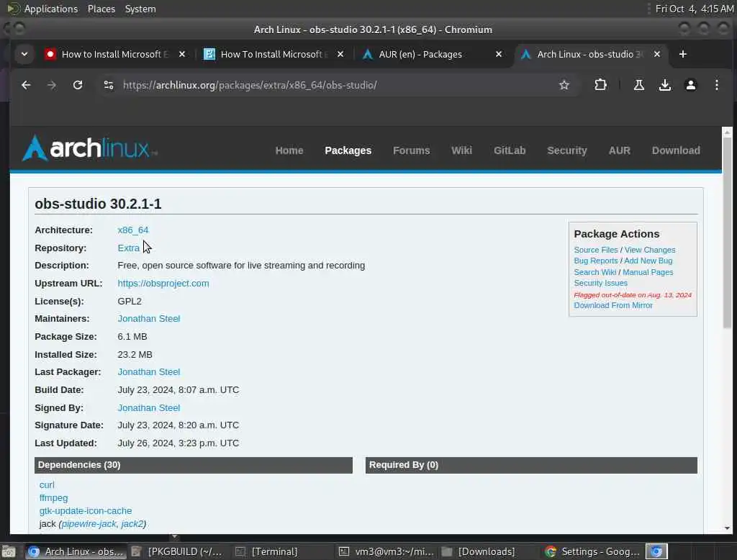Open the GitLab nav item
737x560 pixels.
coord(510,150)
